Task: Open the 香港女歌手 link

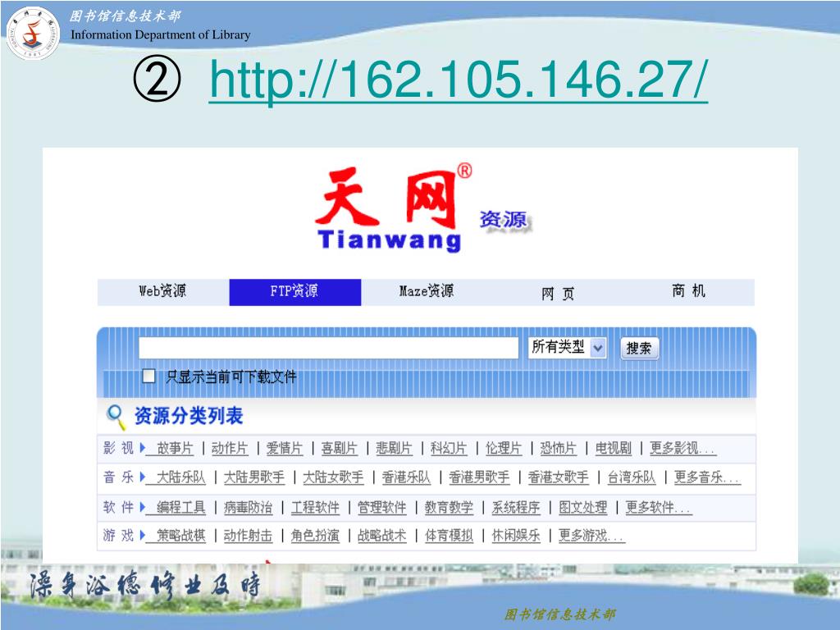Action: tap(558, 477)
